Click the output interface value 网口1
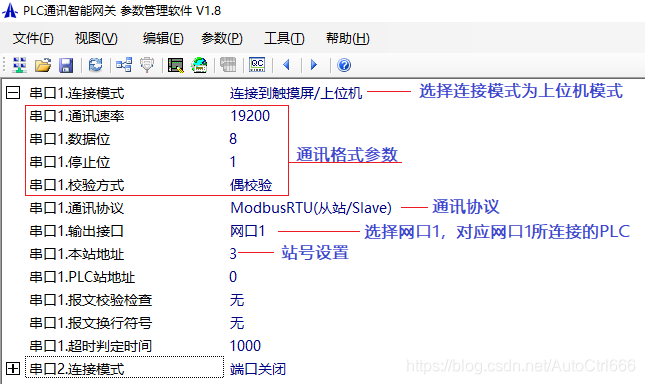 click(247, 231)
